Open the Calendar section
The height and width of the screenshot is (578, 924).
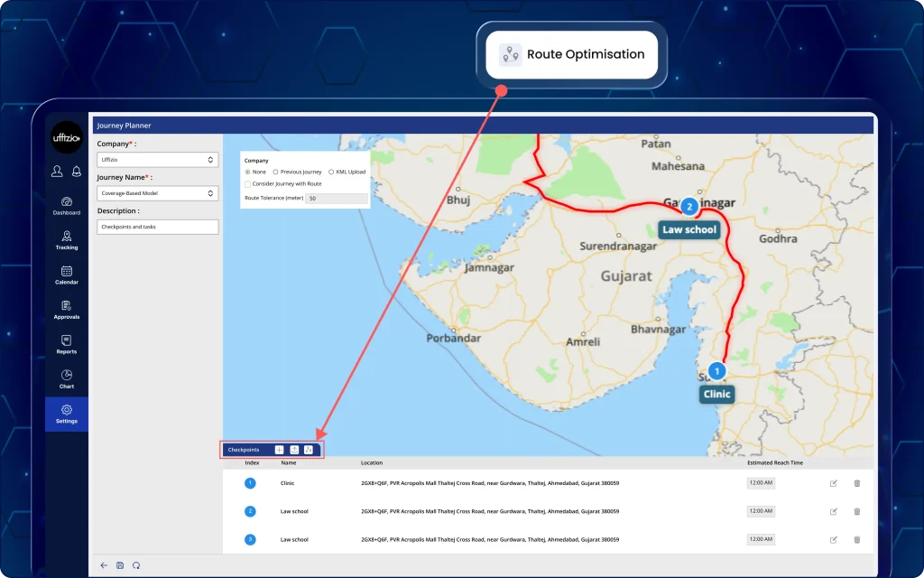click(x=67, y=275)
